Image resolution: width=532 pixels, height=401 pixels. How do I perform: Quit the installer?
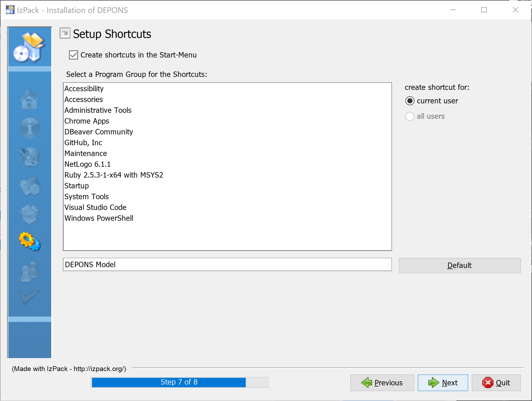(496, 383)
